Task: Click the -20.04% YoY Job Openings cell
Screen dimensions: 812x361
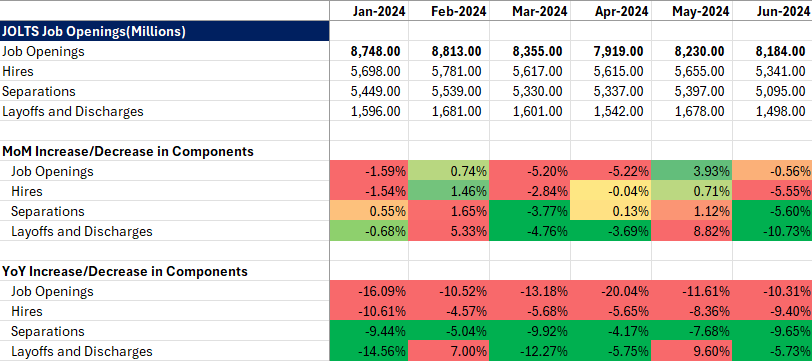Action: point(611,291)
